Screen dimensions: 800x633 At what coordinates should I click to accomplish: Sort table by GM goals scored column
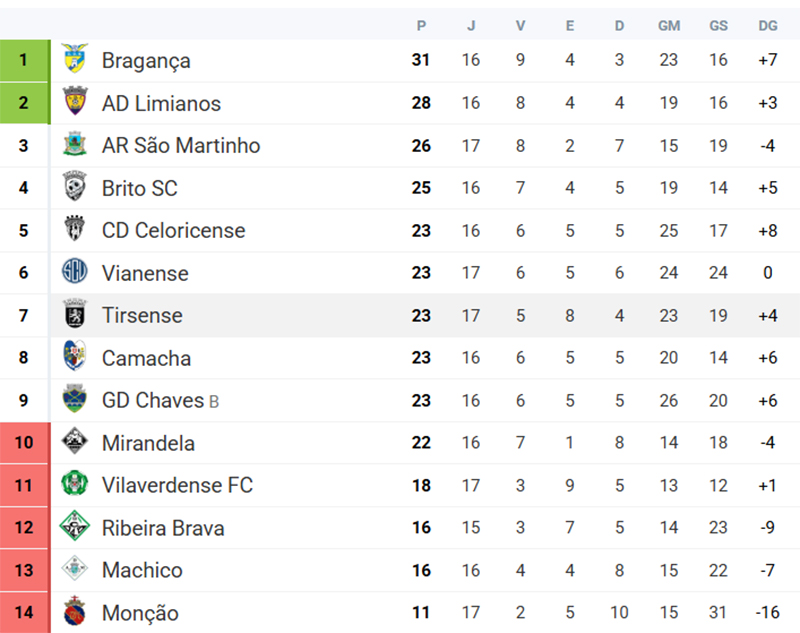point(668,25)
